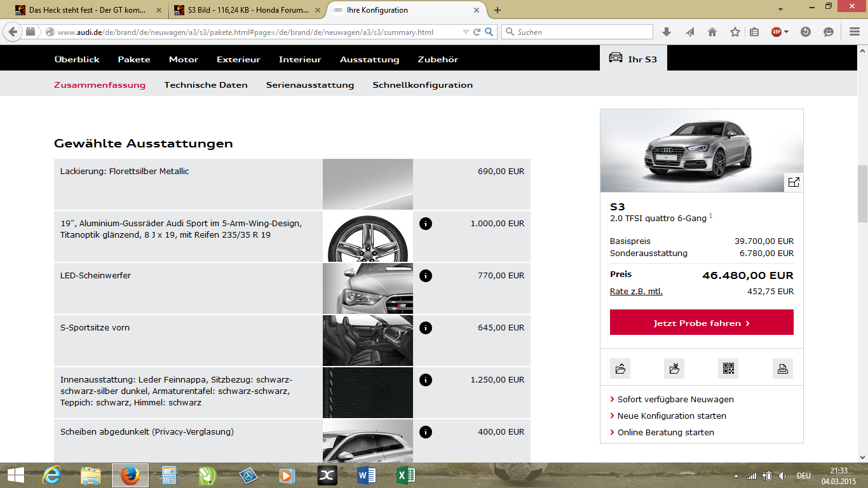Show info for the 19-inch Audi Sport wheels
Image resolution: width=868 pixels, height=488 pixels.
click(426, 224)
